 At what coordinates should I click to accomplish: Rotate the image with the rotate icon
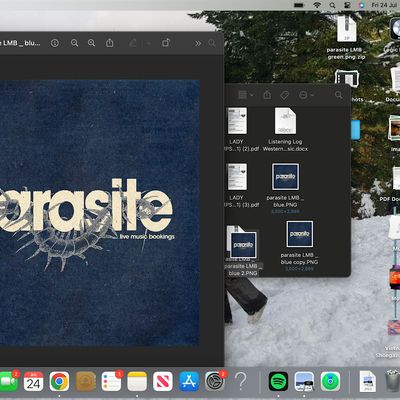click(x=166, y=43)
